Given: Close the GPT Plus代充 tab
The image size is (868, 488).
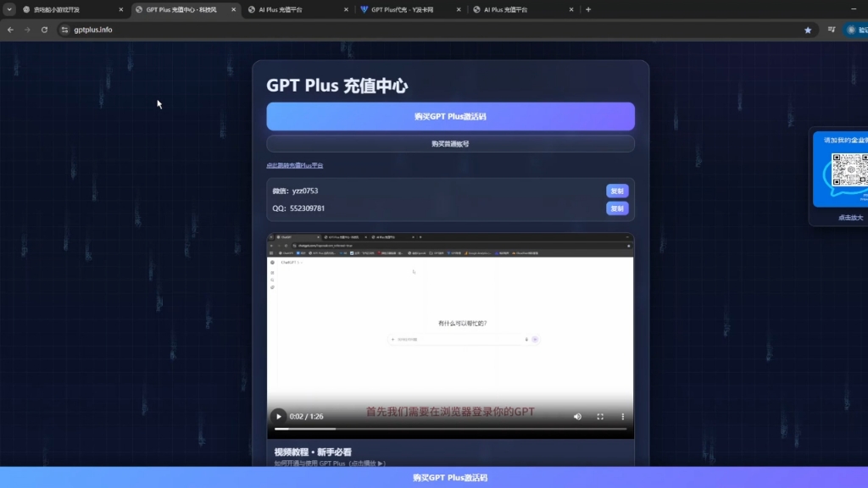Looking at the screenshot, I should click(x=459, y=9).
